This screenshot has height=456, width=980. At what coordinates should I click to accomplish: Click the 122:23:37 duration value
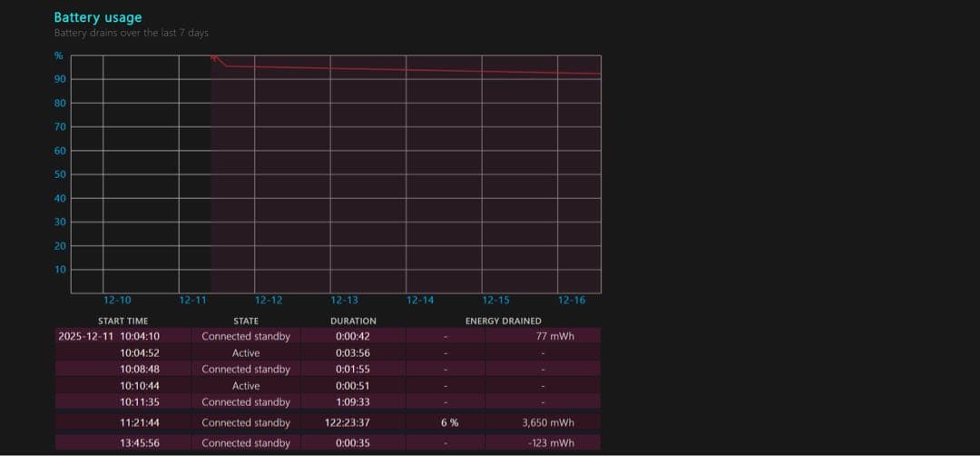click(x=353, y=422)
